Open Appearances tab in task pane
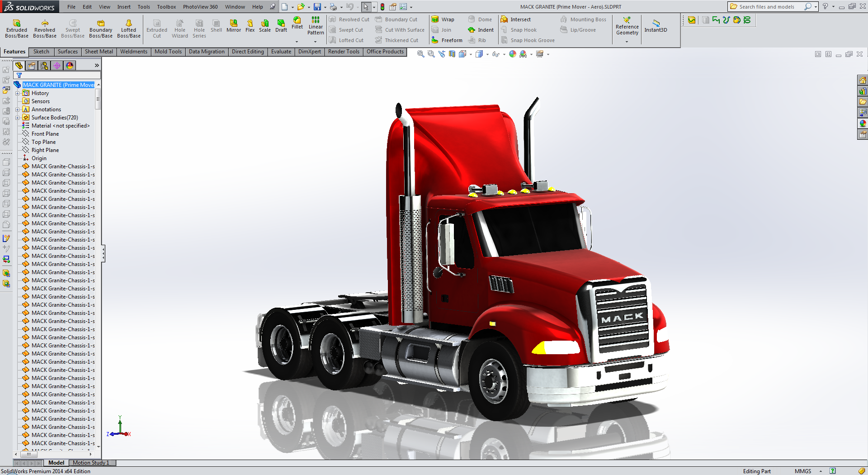Image resolution: width=868 pixels, height=475 pixels. tap(863, 123)
